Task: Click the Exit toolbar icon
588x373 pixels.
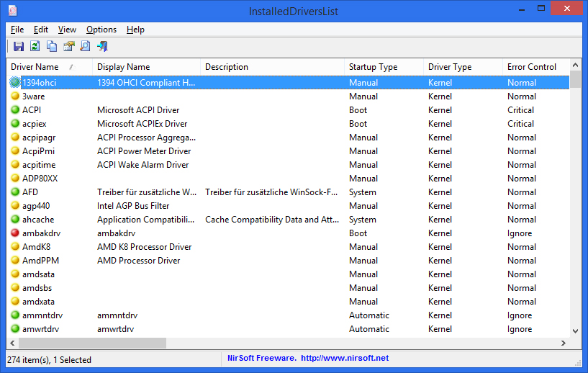Action: 102,46
